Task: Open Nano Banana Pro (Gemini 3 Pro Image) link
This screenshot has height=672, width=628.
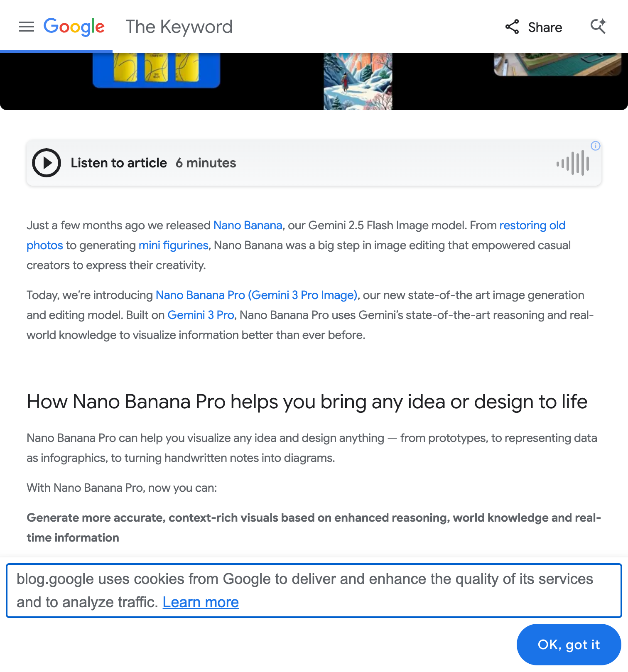Action: [256, 295]
